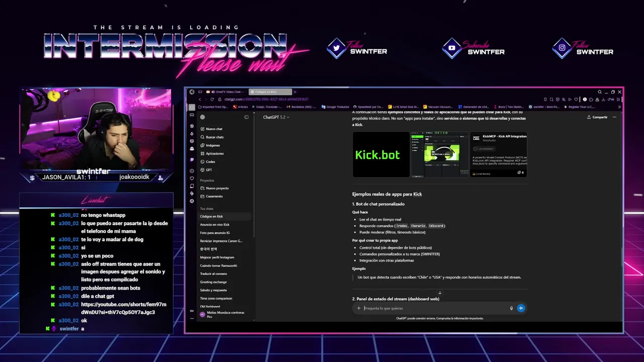Screen dimensions: 644x362
Task: Click the Compartir share button
Action: tap(597, 117)
